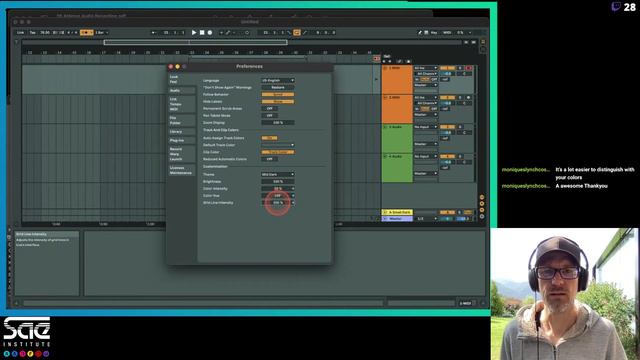Toggle the Hide Labels setting
The width and height of the screenshot is (640, 360).
[x=278, y=102]
